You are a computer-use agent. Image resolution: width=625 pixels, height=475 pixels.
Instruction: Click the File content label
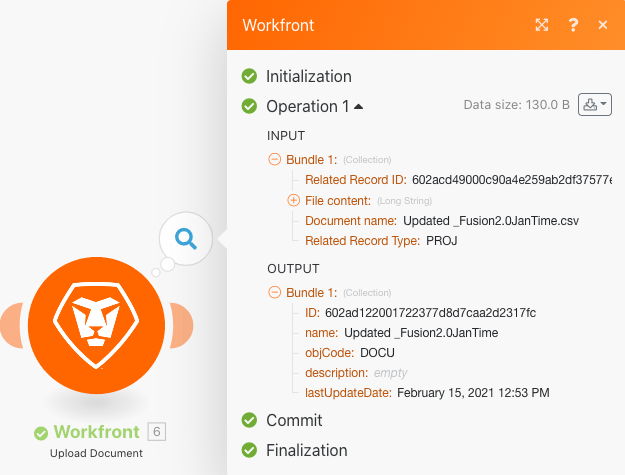tap(338, 200)
